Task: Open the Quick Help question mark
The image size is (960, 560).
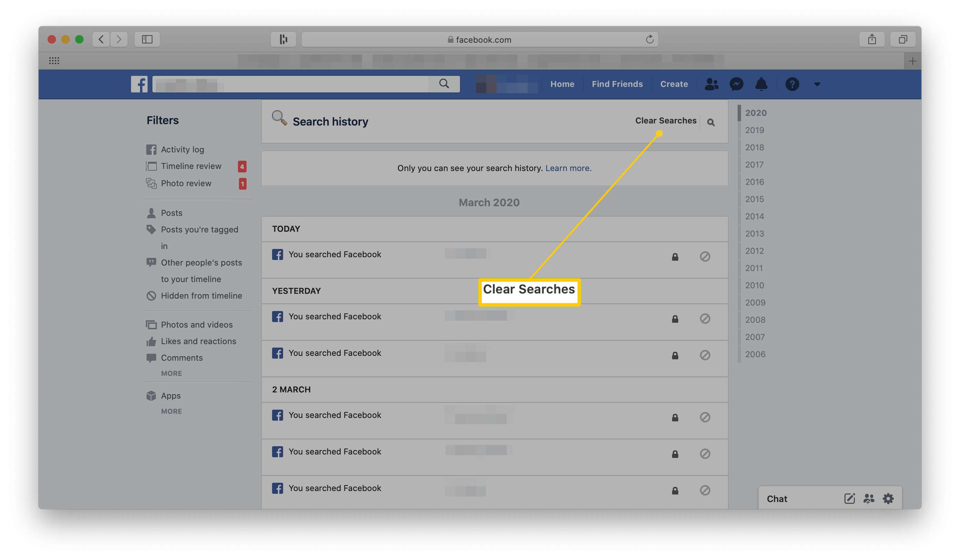Action: pos(792,84)
